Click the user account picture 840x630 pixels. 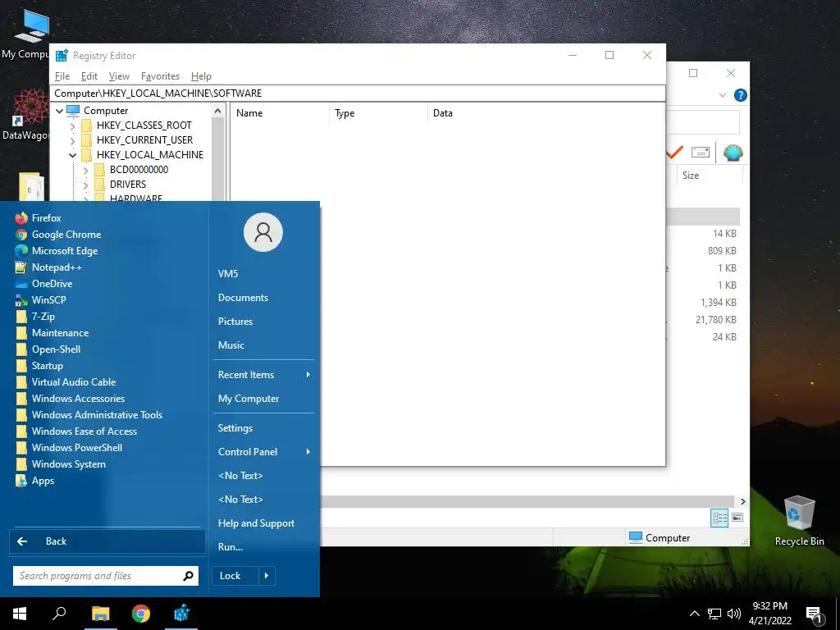pos(263,232)
